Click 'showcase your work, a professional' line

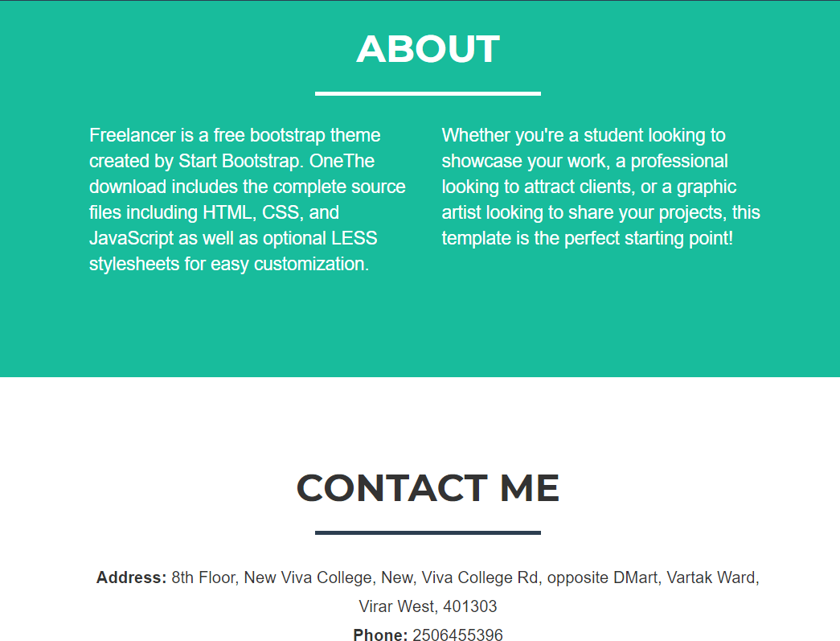(584, 161)
